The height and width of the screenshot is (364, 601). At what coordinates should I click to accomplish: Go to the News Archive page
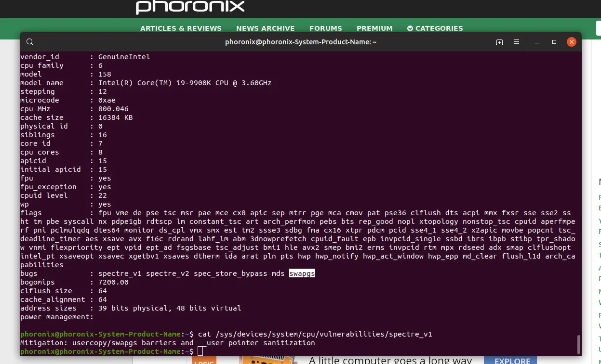point(265,28)
